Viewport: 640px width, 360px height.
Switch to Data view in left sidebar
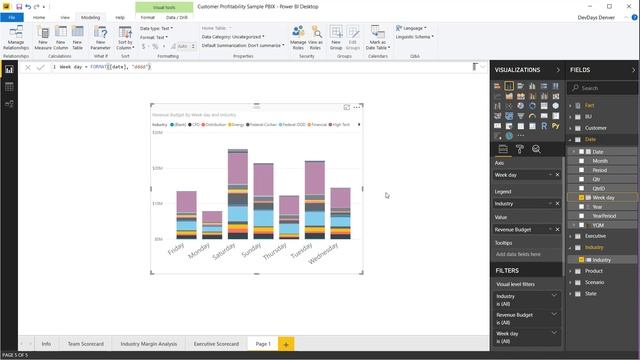coord(9,87)
